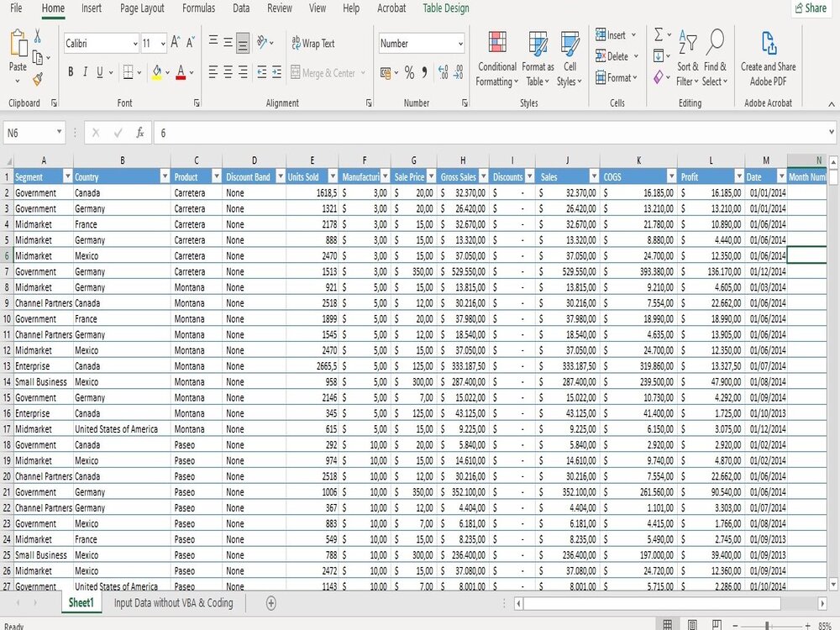
Task: Switch to the Formulas ribbon tab
Action: click(198, 8)
